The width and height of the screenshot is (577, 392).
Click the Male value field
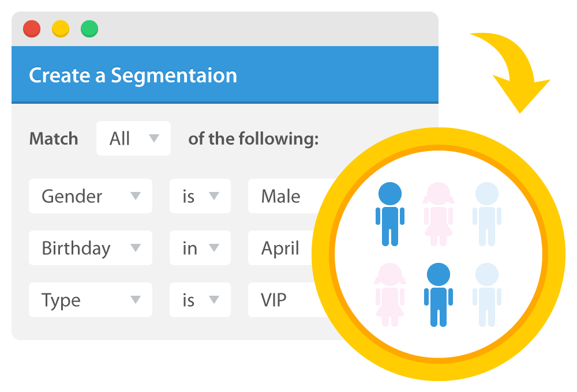283,196
